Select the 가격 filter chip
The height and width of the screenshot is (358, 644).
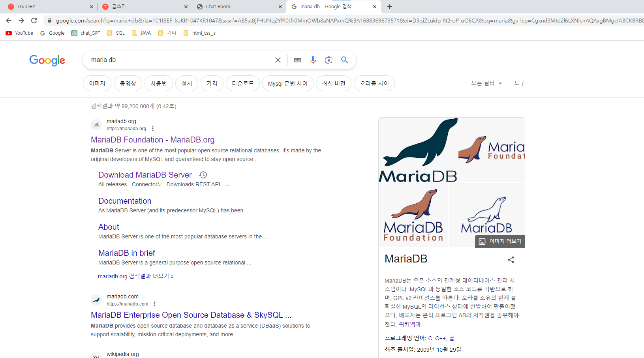tap(212, 83)
